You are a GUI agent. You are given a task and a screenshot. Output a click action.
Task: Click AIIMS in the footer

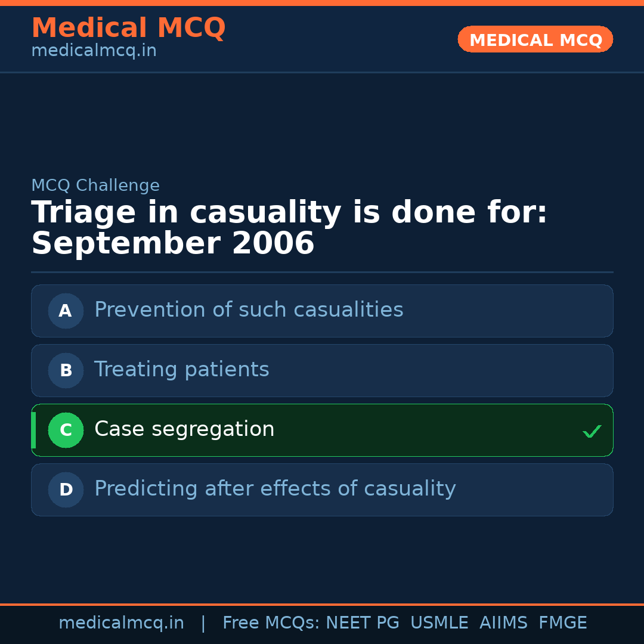tap(503, 623)
